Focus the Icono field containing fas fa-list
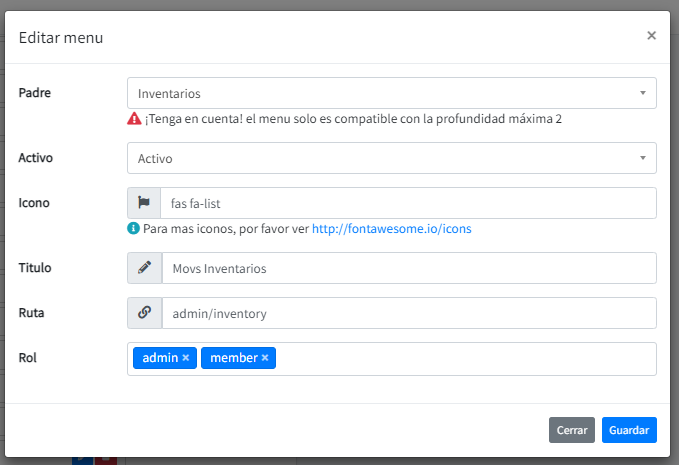The width and height of the screenshot is (679, 465). (x=407, y=203)
